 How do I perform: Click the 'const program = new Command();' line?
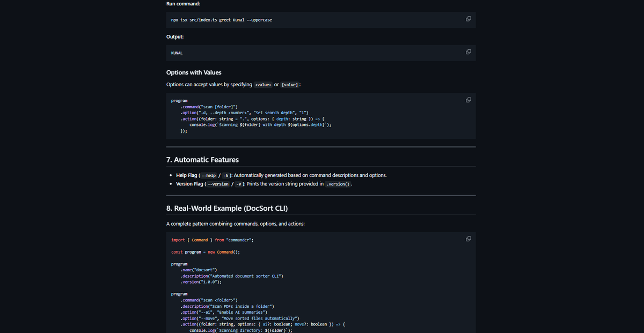206,252
